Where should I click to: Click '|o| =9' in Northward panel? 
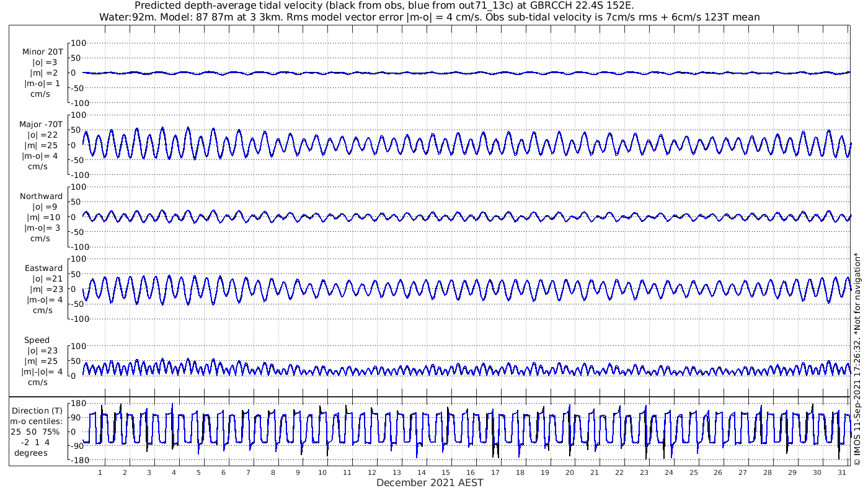click(45, 207)
